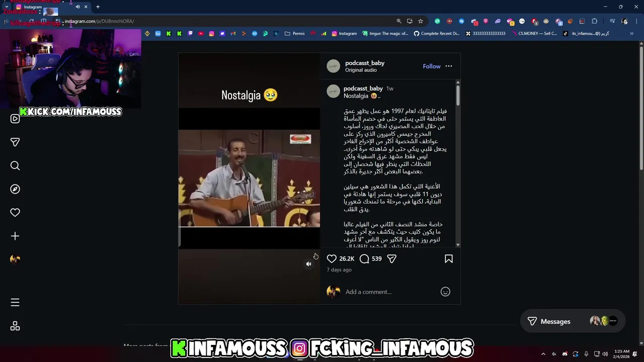This screenshot has height=362, width=644.
Task: Open the Twitch bookmark icon
Action: click(190, 34)
